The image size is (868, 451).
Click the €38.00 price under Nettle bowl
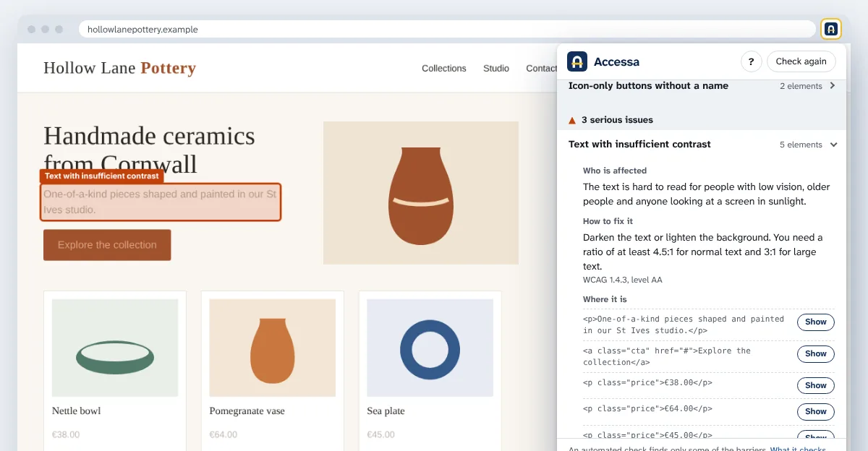tap(66, 435)
